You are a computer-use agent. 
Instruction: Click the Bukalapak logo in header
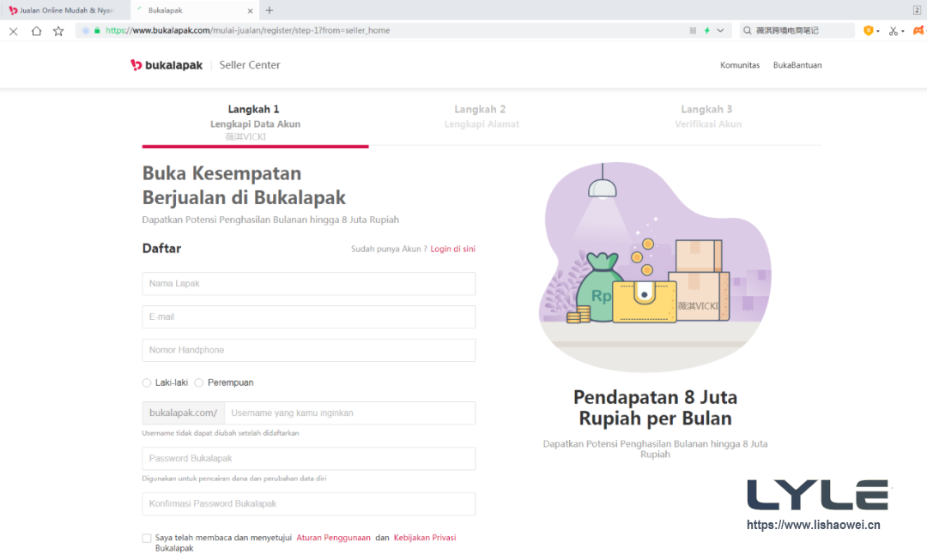point(167,65)
